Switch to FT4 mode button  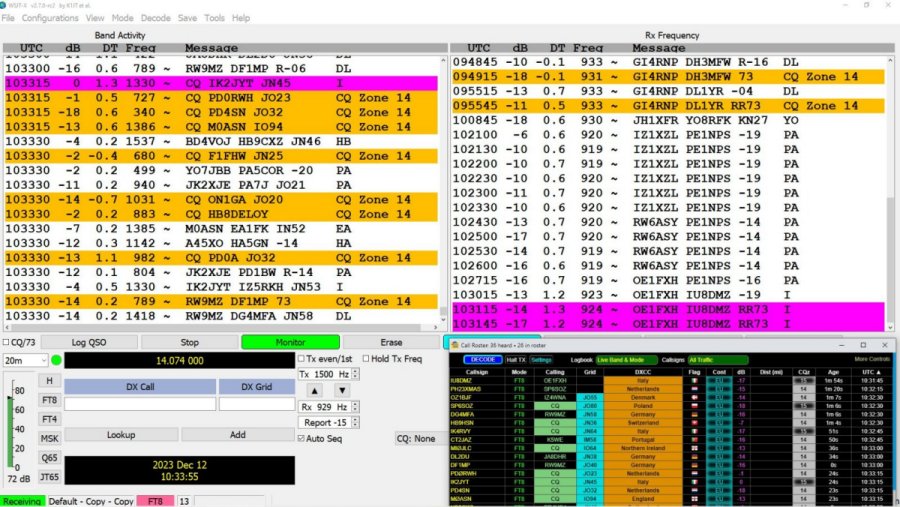pyautogui.click(x=49, y=420)
